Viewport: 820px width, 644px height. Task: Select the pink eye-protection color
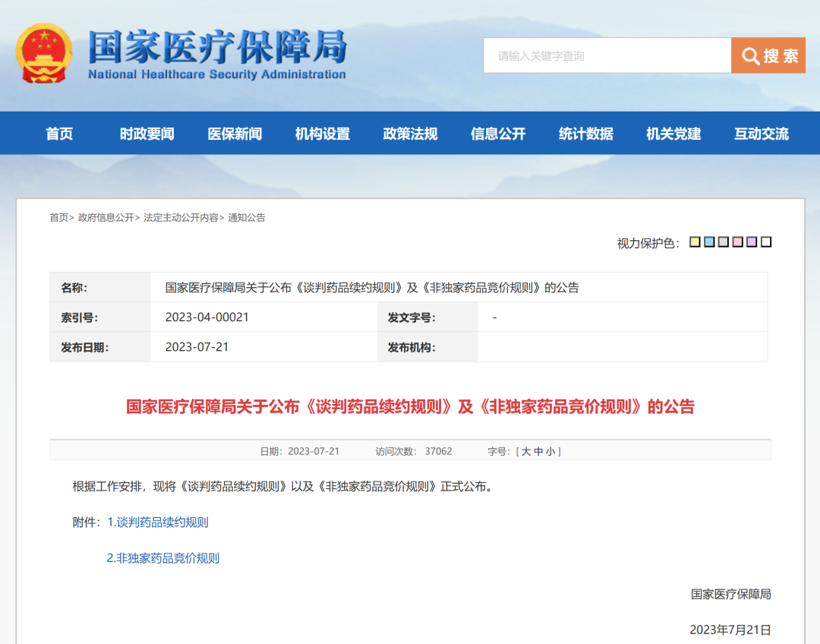[738, 241]
